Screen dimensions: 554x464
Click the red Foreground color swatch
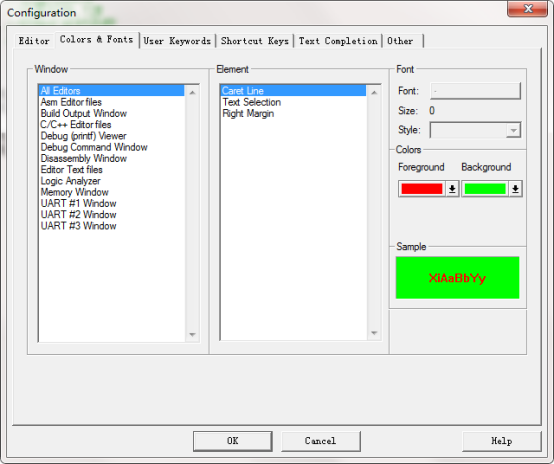(422, 189)
